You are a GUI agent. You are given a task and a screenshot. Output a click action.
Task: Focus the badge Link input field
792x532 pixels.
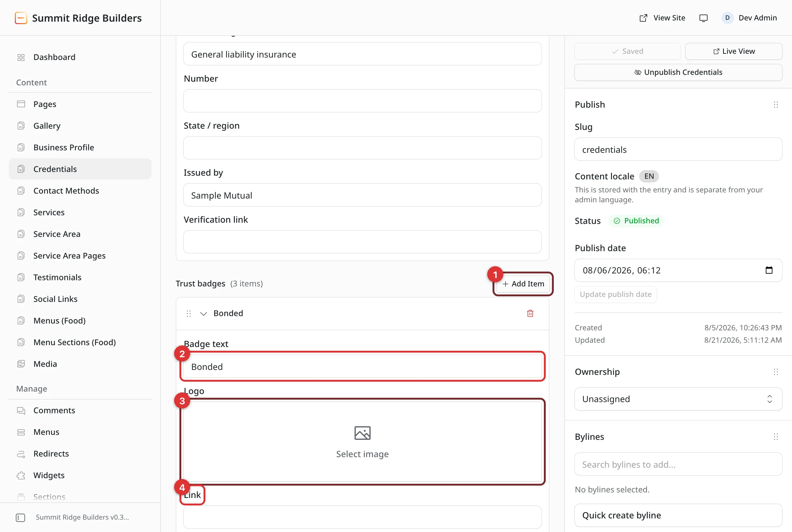pyautogui.click(x=362, y=517)
